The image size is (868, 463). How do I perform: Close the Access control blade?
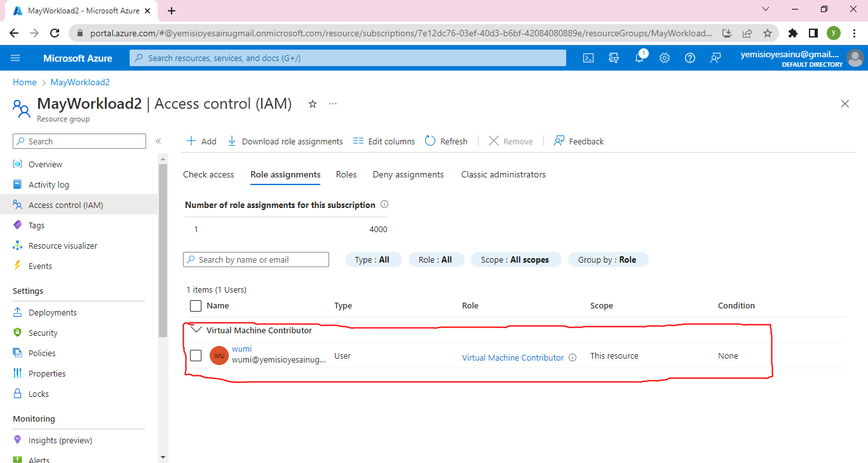click(x=845, y=104)
